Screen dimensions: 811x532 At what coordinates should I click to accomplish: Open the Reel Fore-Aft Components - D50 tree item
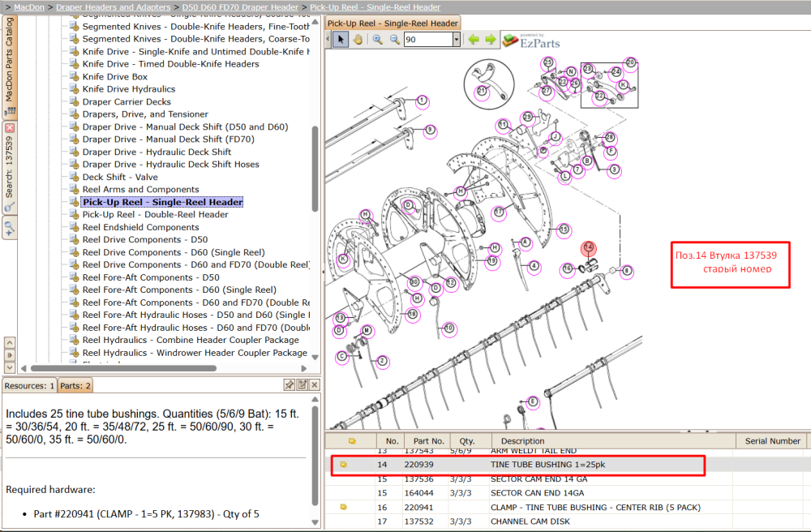point(151,277)
